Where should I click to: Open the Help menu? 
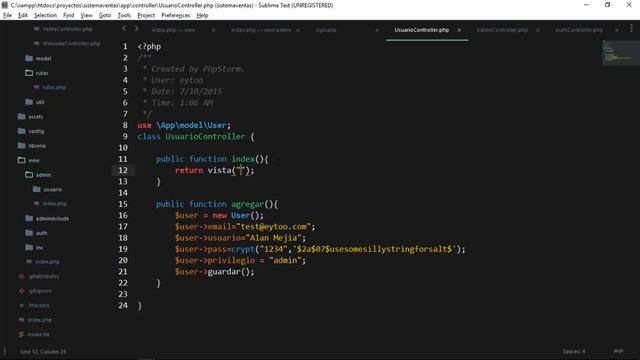tap(202, 15)
